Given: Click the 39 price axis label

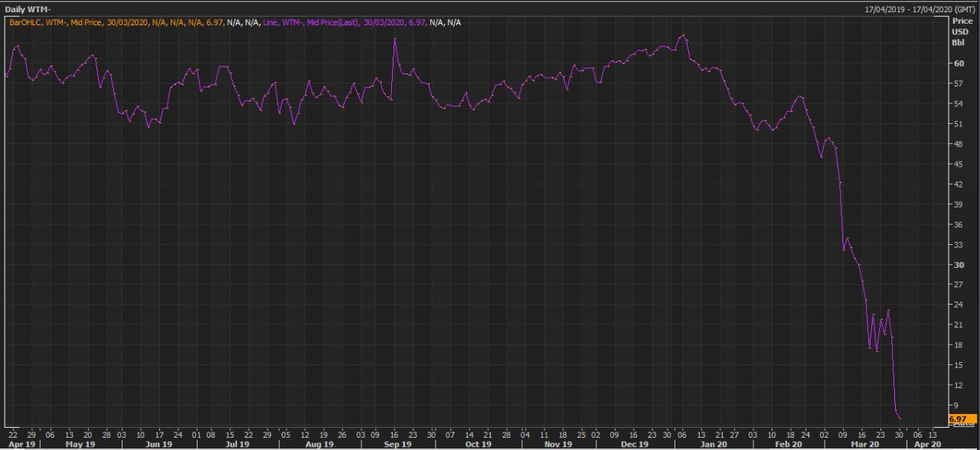Looking at the screenshot, I should (x=958, y=204).
